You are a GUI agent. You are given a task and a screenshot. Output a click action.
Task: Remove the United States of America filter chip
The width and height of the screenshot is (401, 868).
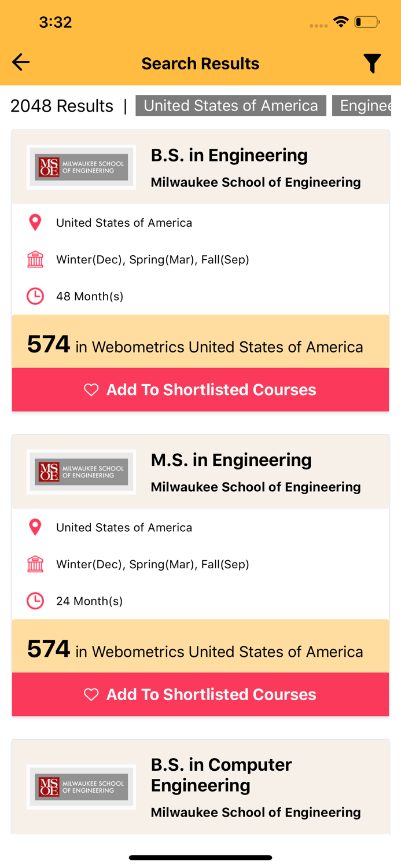[231, 105]
